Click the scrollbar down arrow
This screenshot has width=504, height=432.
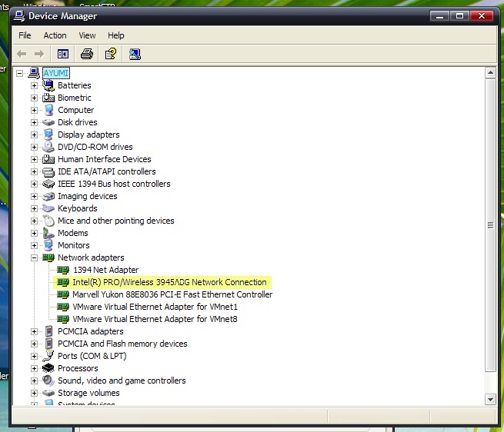[x=490, y=399]
